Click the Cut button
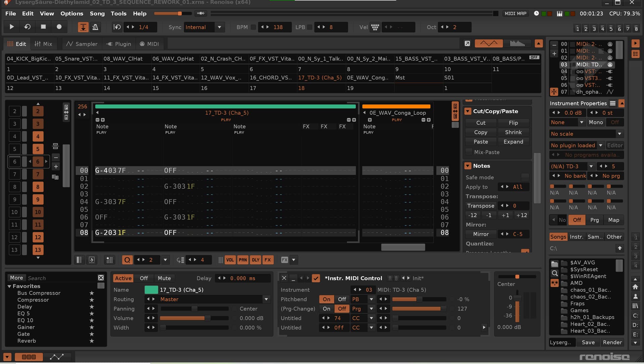This screenshot has width=644, height=364. (x=481, y=123)
